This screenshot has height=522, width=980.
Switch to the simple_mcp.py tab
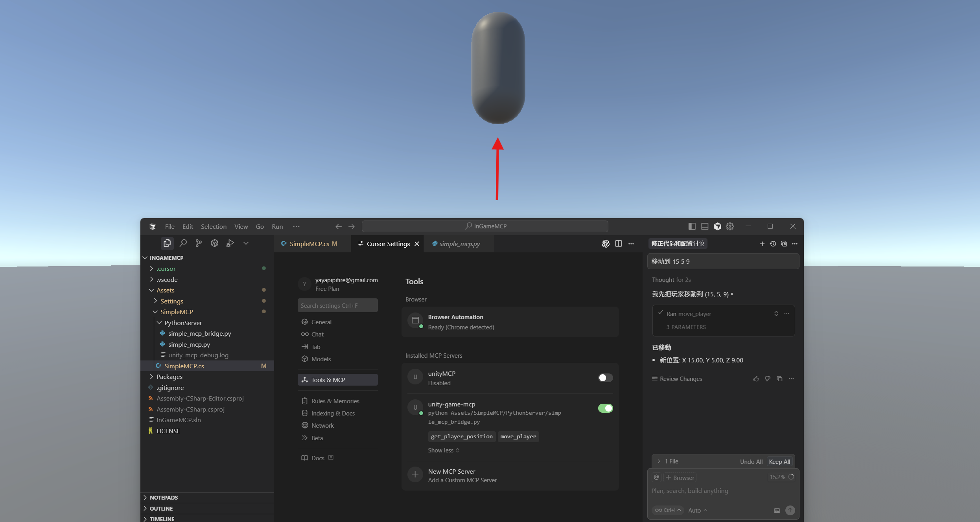pos(459,244)
